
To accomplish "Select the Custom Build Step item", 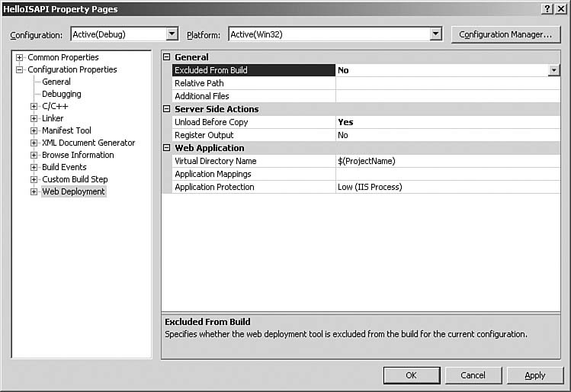I will pyautogui.click(x=75, y=179).
